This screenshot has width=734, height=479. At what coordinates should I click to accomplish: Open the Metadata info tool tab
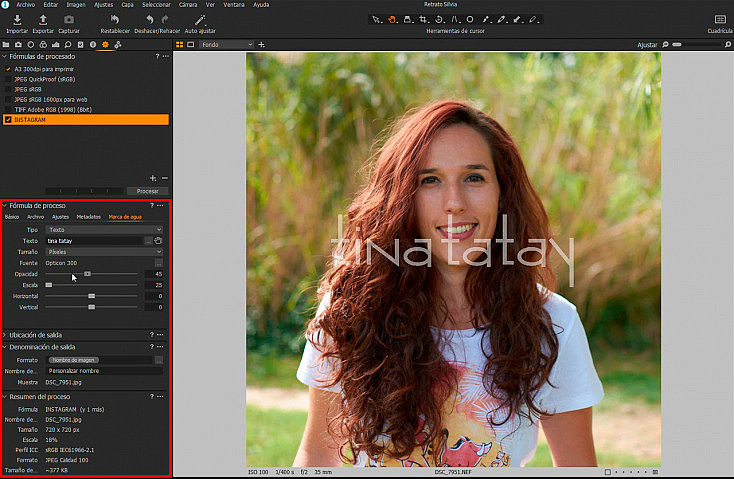point(93,44)
